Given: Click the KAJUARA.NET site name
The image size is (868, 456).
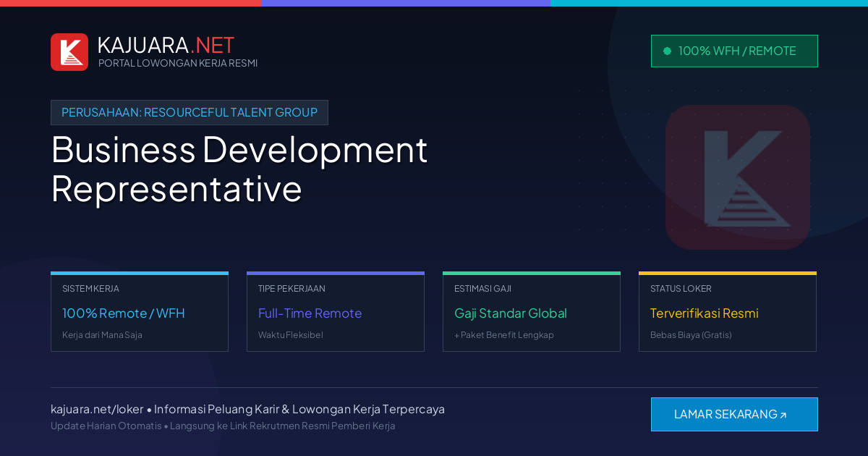Looking at the screenshot, I should coord(166,45).
